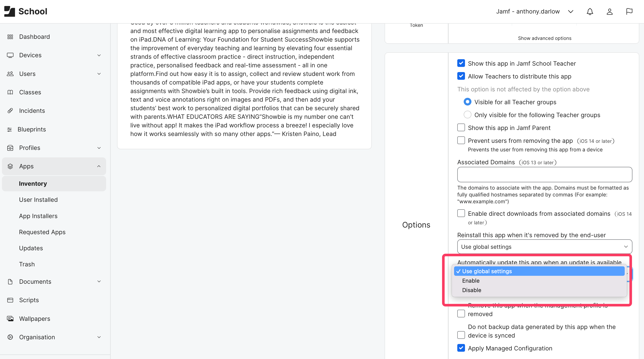Image resolution: width=644 pixels, height=359 pixels.
Task: Click the Wallpapers image icon
Action: point(10,319)
